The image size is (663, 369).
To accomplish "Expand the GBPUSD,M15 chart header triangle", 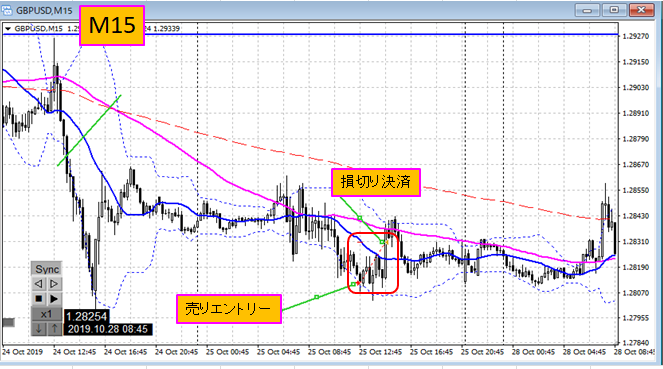I will click(x=8, y=29).
